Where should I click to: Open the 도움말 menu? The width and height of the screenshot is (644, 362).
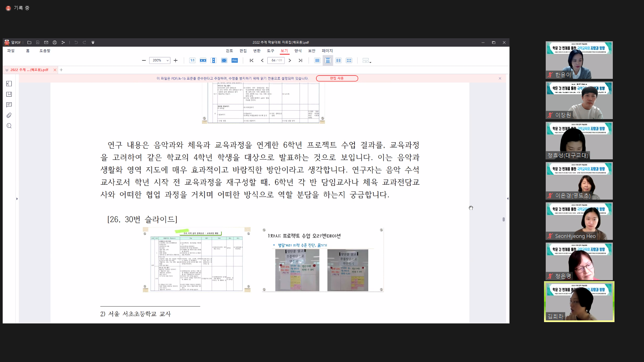pyautogui.click(x=45, y=51)
